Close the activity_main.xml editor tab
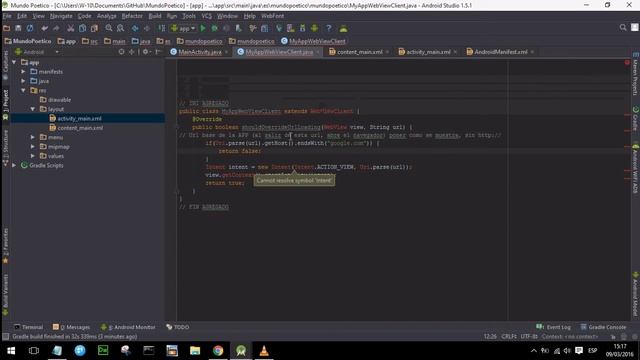Image resolution: width=640 pixels, height=360 pixels. tap(455, 52)
